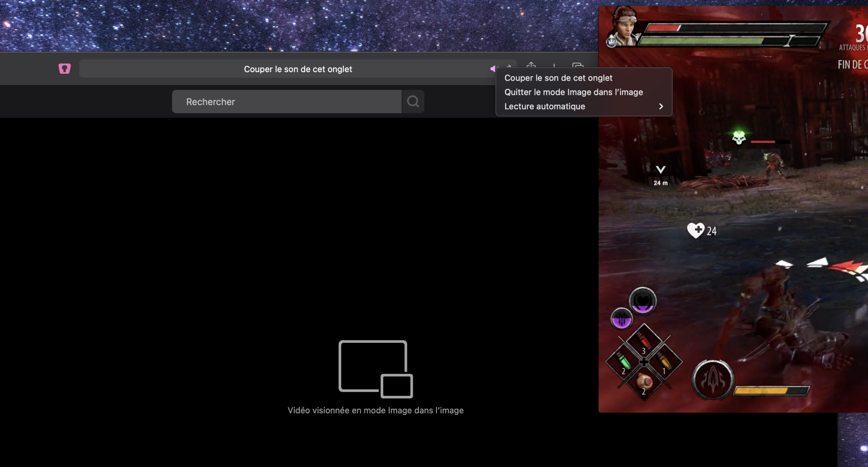Open the Lecture automatique submenu

[584, 106]
